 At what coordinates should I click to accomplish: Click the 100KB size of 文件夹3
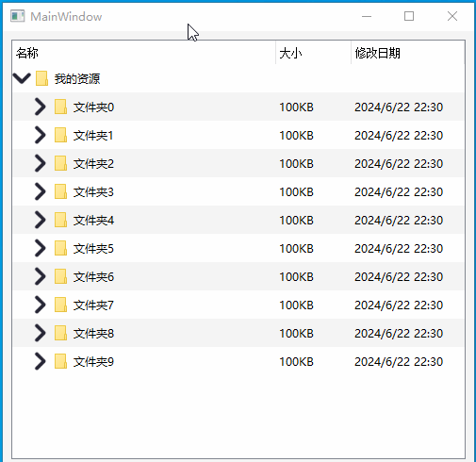point(297,192)
